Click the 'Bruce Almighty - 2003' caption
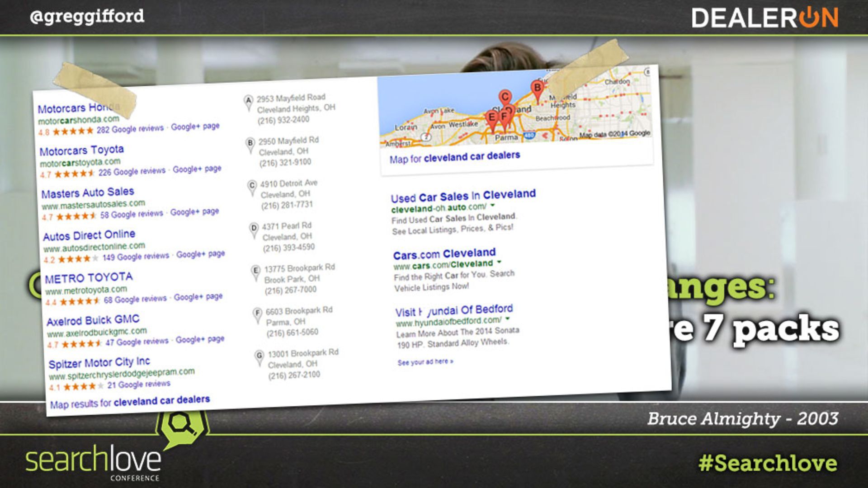This screenshot has width=868, height=488. tap(743, 418)
